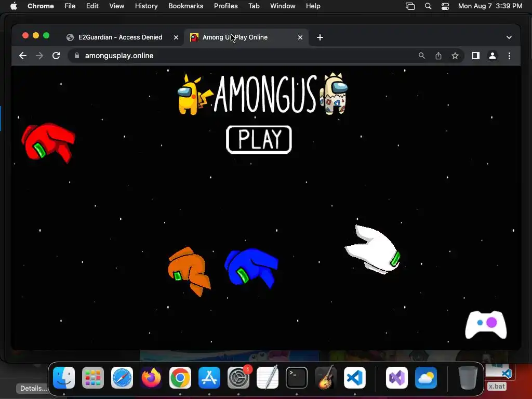Click the AMONGUS title logo
Image resolution: width=532 pixels, height=399 pixels.
pos(265,94)
